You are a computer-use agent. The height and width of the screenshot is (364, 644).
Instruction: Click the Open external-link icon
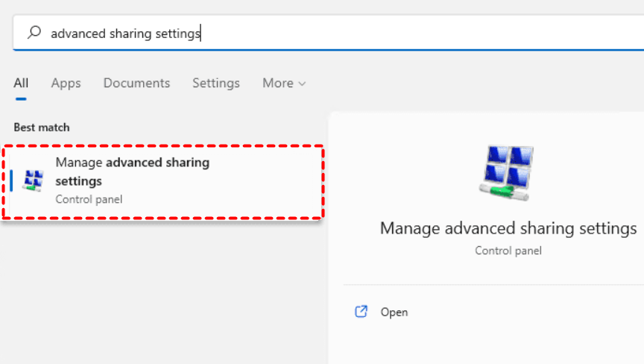[361, 312]
